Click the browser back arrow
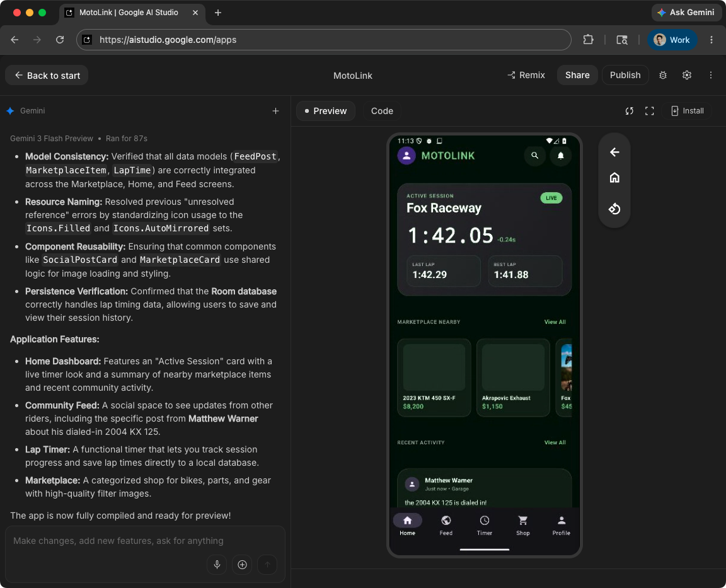The image size is (726, 588). click(x=15, y=40)
